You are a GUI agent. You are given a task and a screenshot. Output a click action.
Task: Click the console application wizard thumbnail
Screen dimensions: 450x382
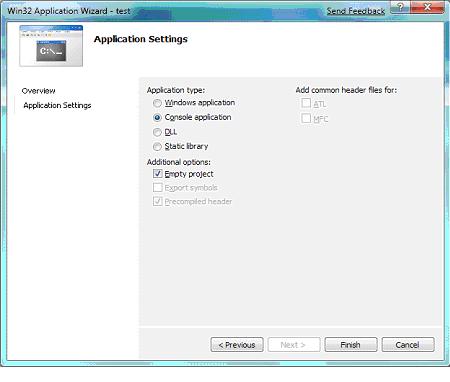[x=51, y=46]
